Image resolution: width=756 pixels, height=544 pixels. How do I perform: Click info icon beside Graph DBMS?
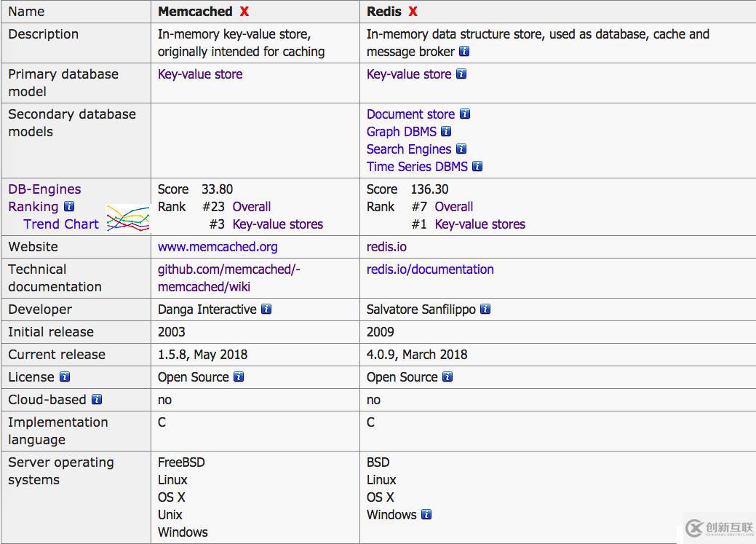pyautogui.click(x=446, y=132)
